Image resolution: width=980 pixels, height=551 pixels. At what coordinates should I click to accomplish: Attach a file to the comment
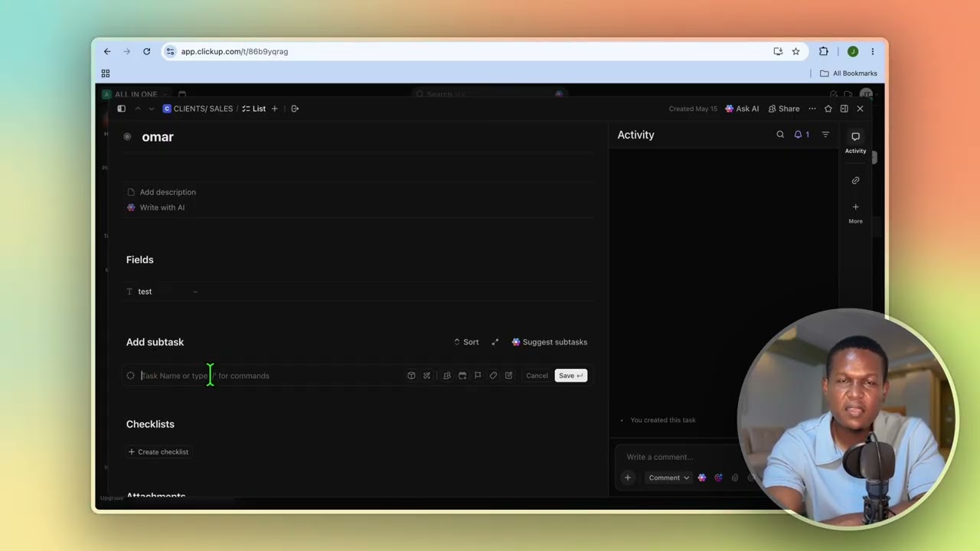pos(735,478)
